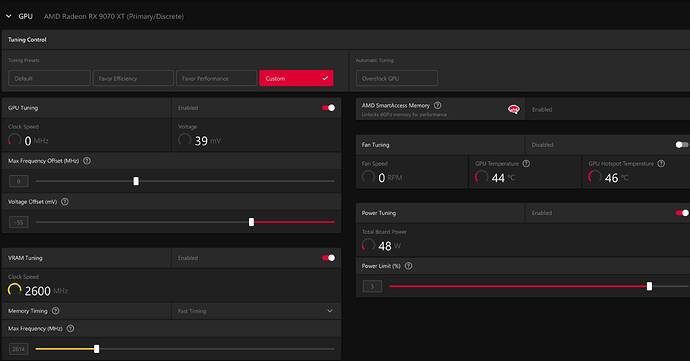Select the Custom tuning preset
The width and height of the screenshot is (690, 361).
tap(296, 78)
